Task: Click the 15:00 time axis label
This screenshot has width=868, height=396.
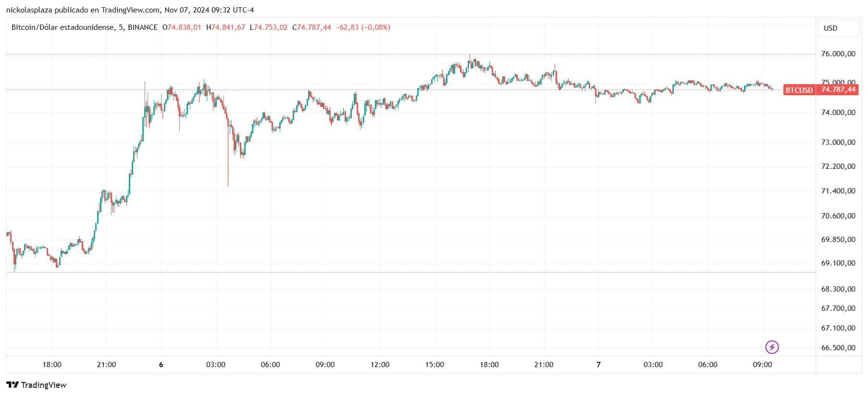Action: coord(434,365)
